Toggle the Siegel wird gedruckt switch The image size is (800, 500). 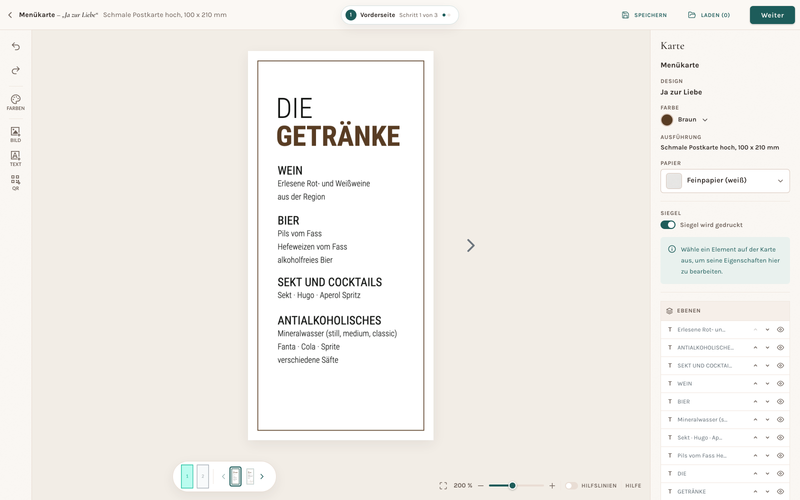pyautogui.click(x=668, y=225)
